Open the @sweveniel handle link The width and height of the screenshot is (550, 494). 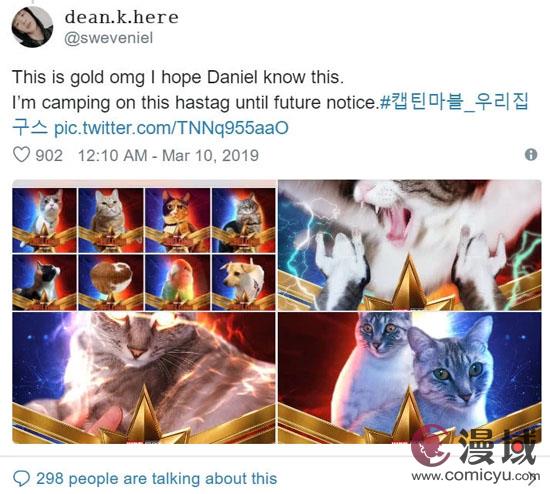click(109, 38)
